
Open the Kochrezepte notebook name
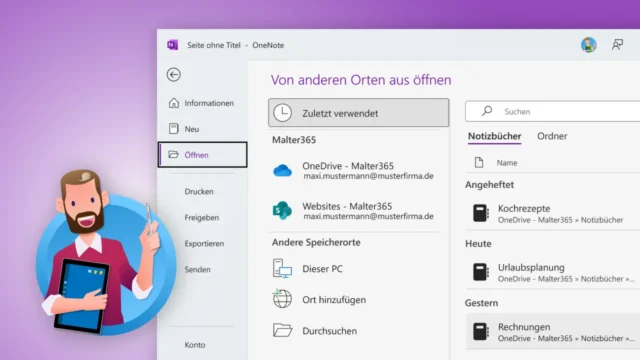pyautogui.click(x=524, y=208)
